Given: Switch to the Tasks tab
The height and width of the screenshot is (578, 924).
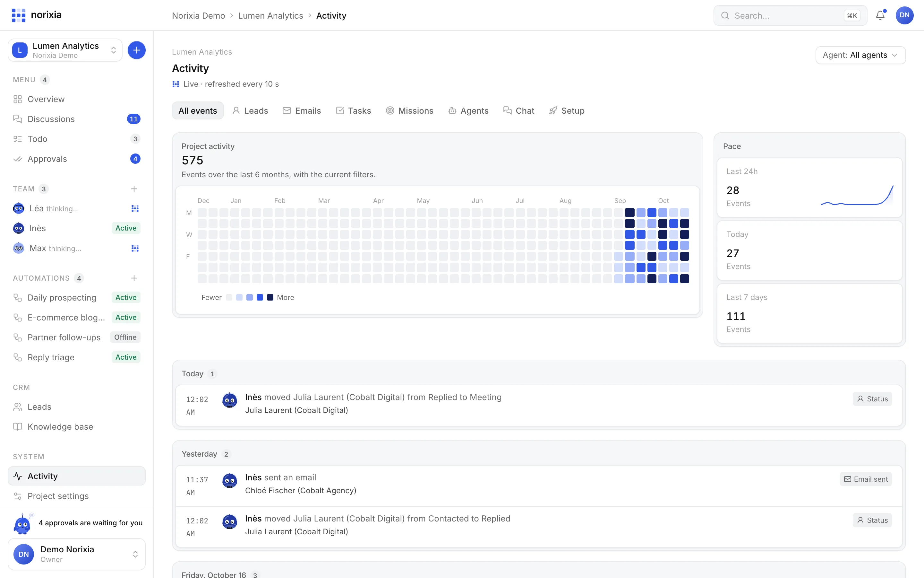Looking at the screenshot, I should coord(354,110).
